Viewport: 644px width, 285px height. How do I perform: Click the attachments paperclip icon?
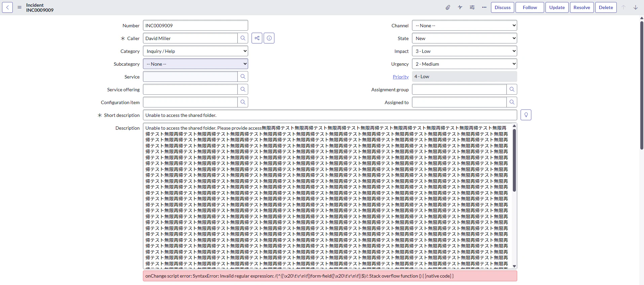448,7
